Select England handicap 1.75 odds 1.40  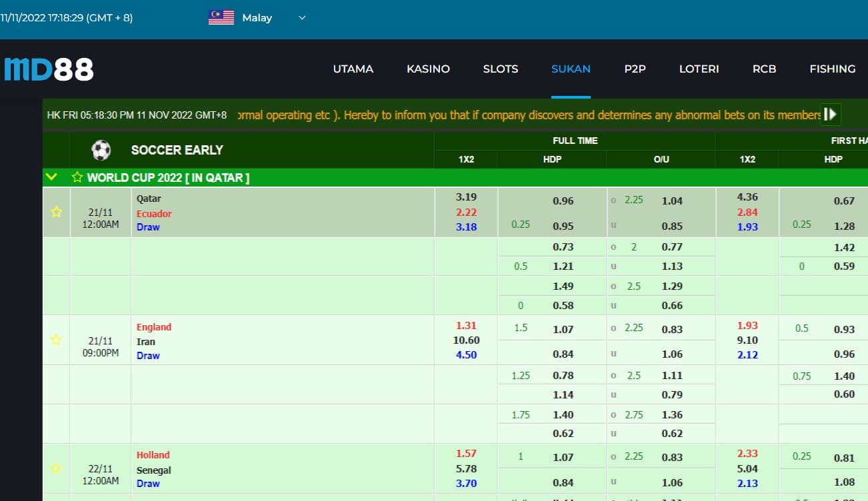tap(563, 415)
